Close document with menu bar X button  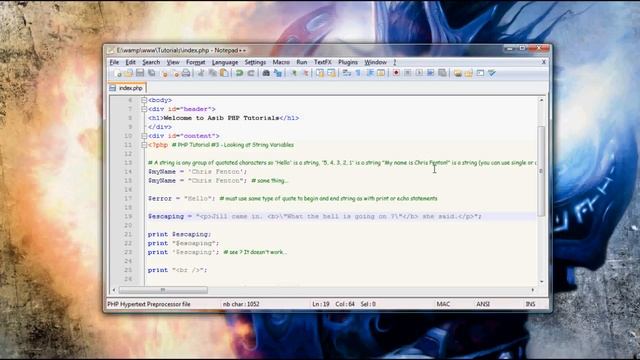544,62
